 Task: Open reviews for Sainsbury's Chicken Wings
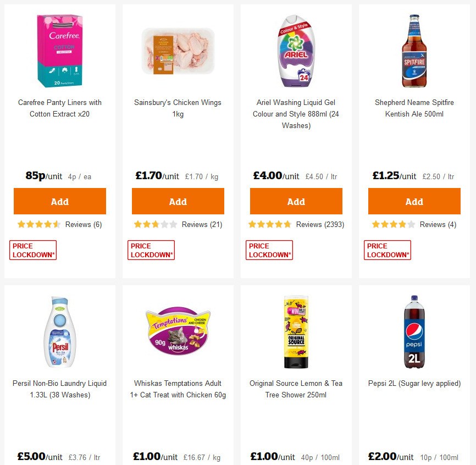tap(201, 224)
